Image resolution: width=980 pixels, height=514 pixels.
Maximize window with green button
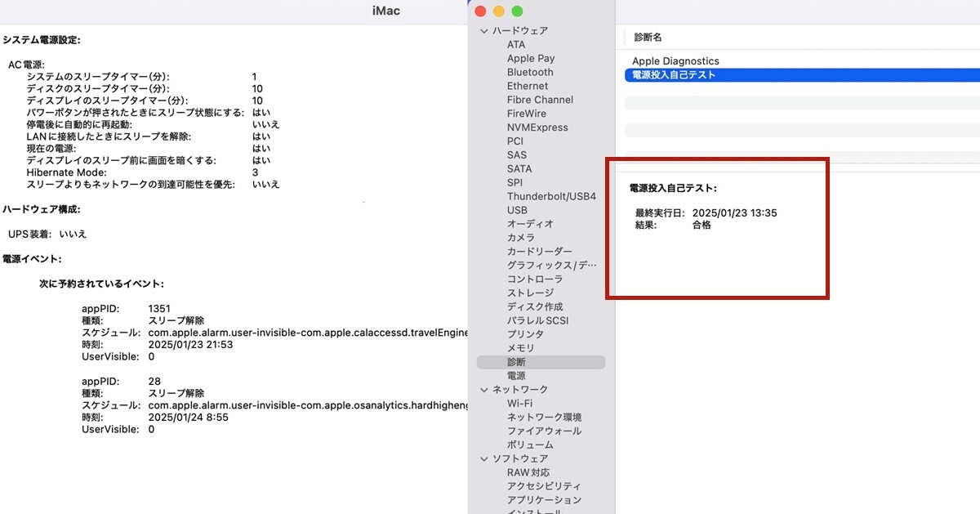(516, 11)
